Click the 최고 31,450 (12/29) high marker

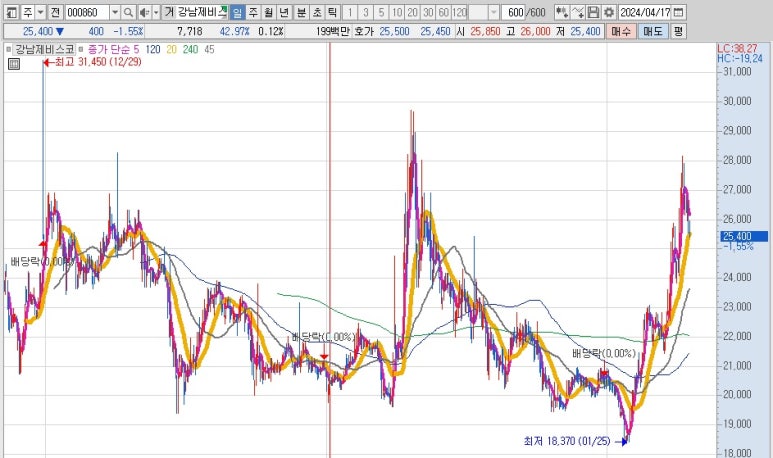coord(92,62)
